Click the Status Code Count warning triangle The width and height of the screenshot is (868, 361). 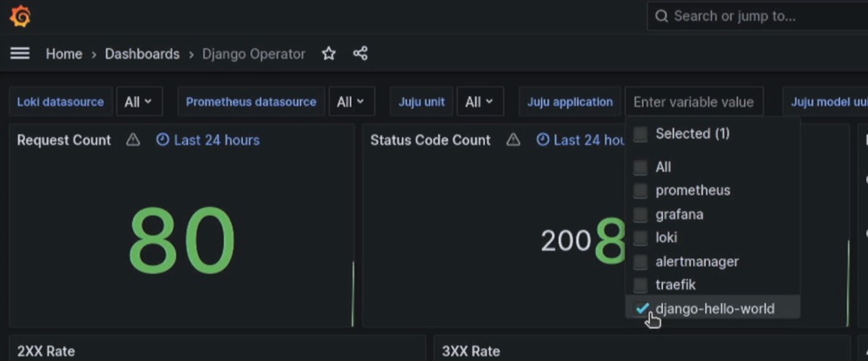pos(513,140)
